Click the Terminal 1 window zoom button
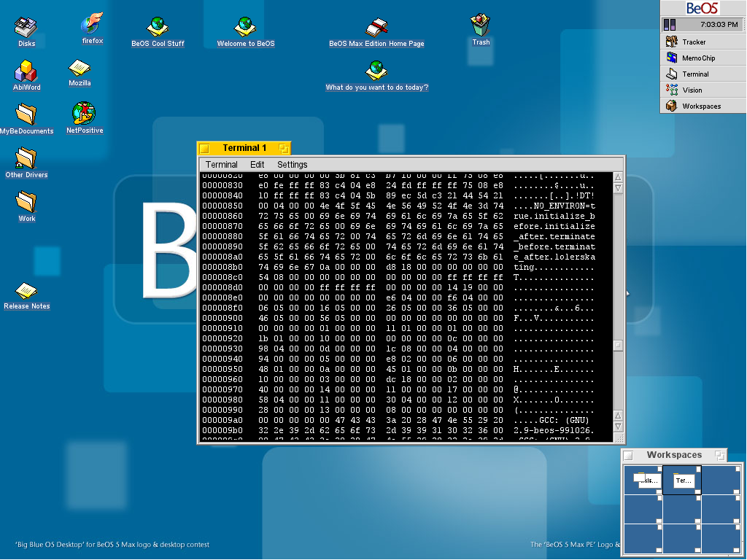The height and width of the screenshot is (560, 747). pos(284,148)
